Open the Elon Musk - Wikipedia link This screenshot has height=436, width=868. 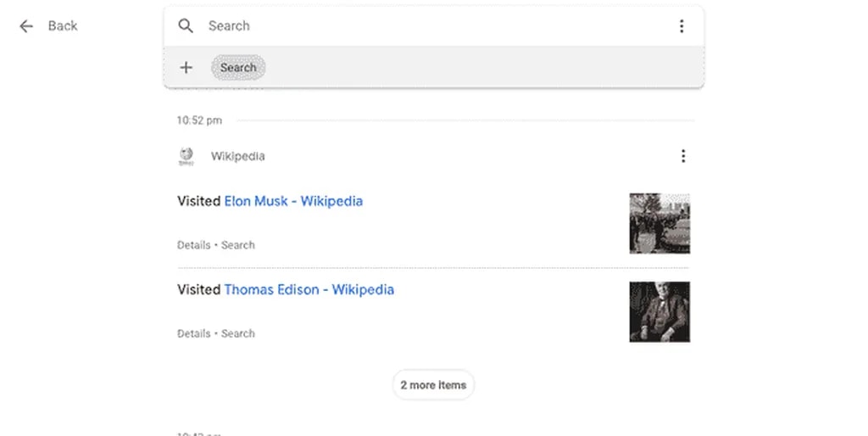[x=293, y=201]
